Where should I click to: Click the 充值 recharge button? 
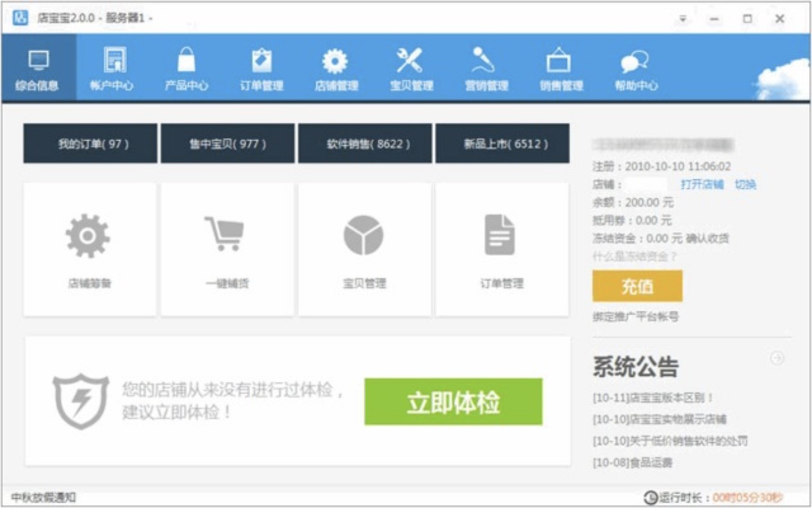click(x=637, y=286)
